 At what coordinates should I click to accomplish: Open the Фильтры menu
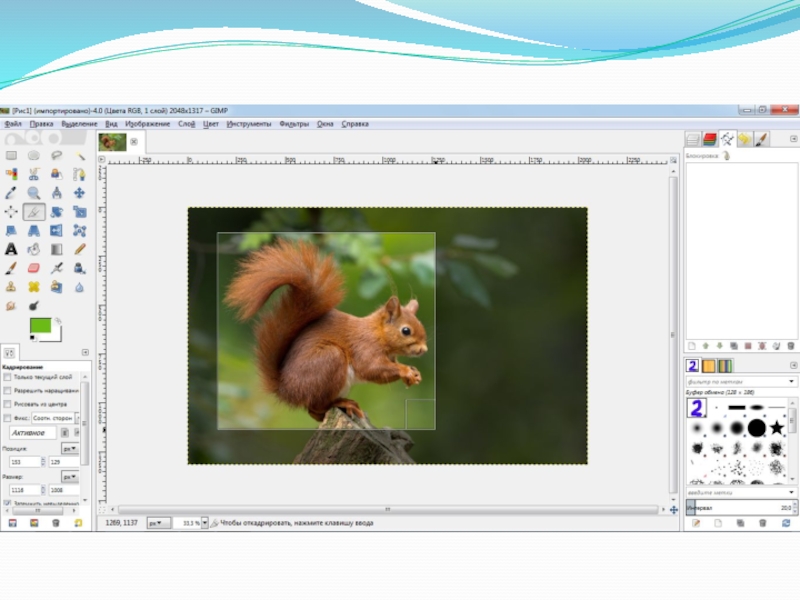[x=294, y=124]
